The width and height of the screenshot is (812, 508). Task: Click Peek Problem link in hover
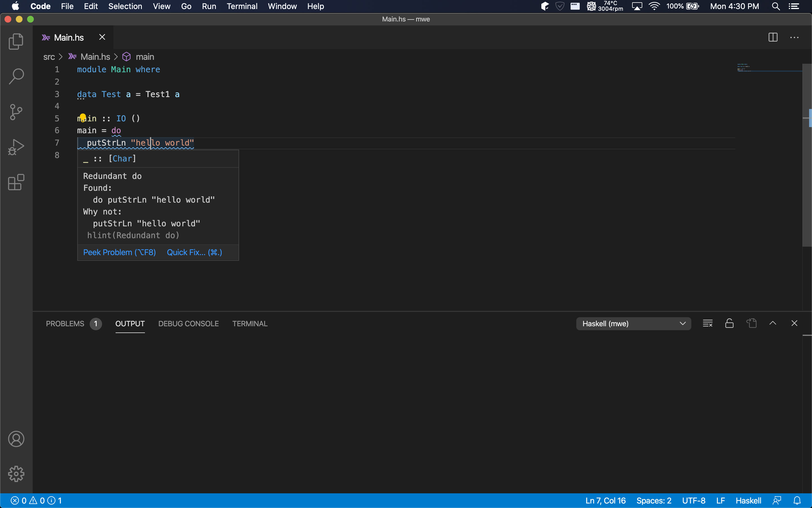120,252
